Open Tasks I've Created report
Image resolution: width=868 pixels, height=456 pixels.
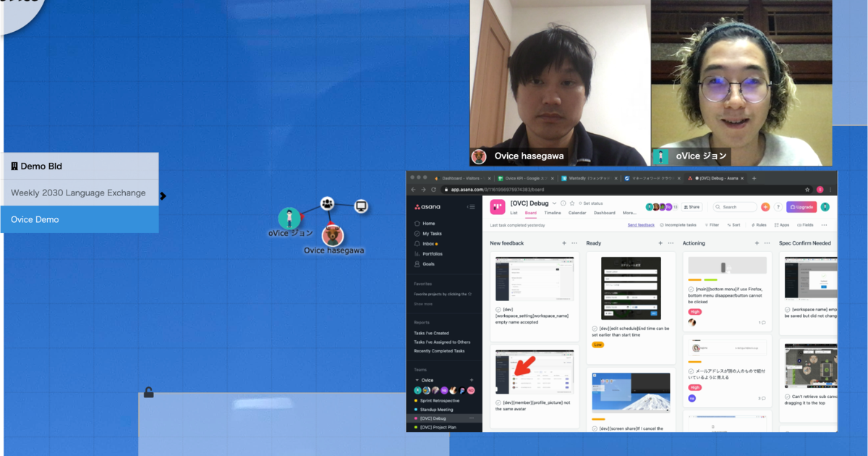click(x=431, y=333)
